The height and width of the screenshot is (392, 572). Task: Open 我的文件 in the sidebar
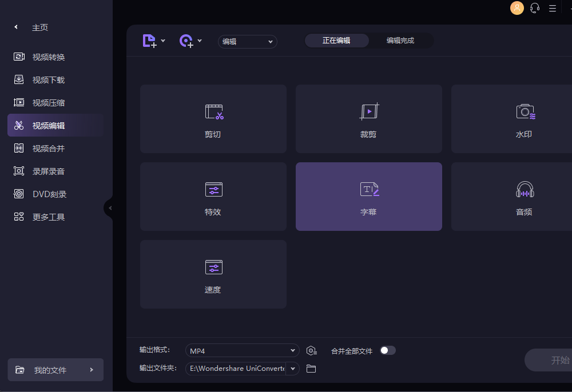tap(55, 370)
